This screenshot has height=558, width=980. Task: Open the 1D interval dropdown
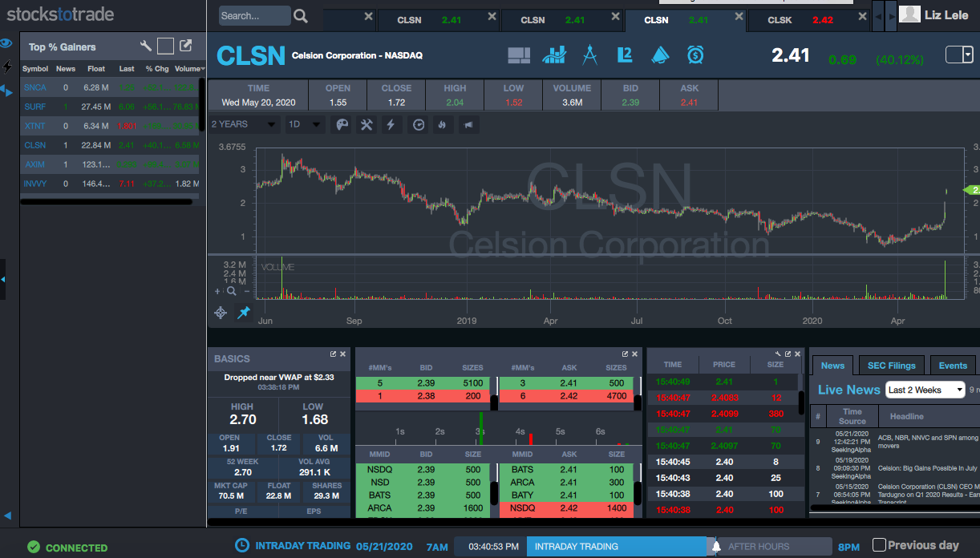(305, 124)
